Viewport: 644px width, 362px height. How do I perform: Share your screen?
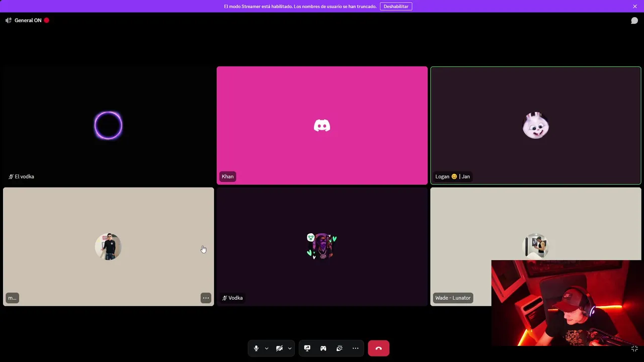[x=307, y=348]
